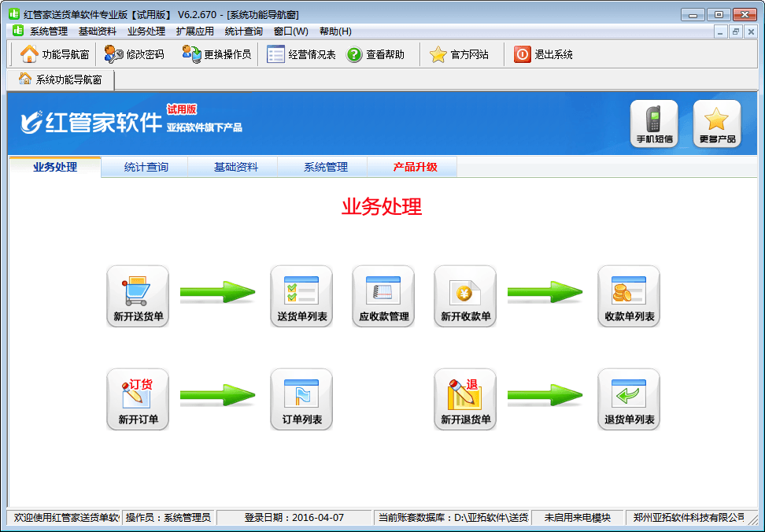
Task: Create a new order via 新开订单
Action: point(138,398)
